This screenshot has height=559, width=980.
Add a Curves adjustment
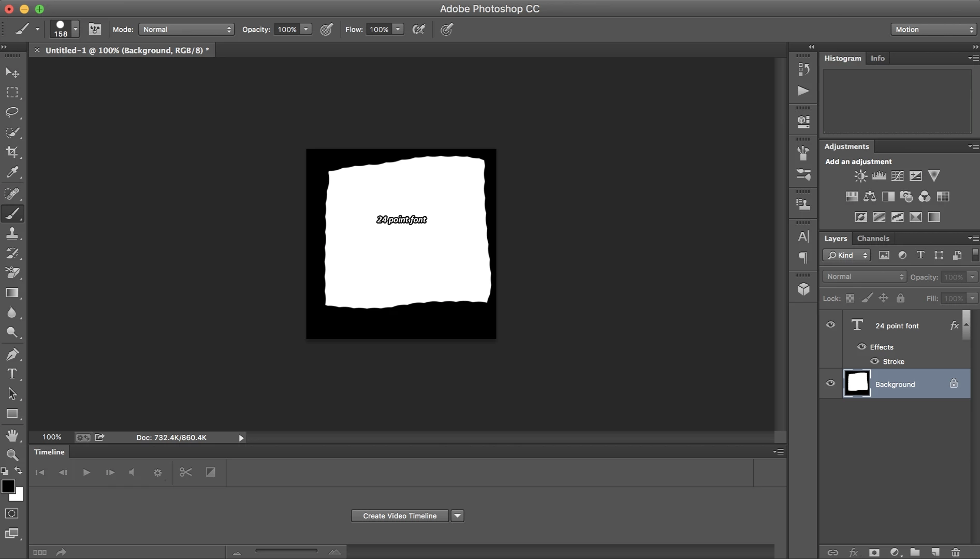point(897,176)
